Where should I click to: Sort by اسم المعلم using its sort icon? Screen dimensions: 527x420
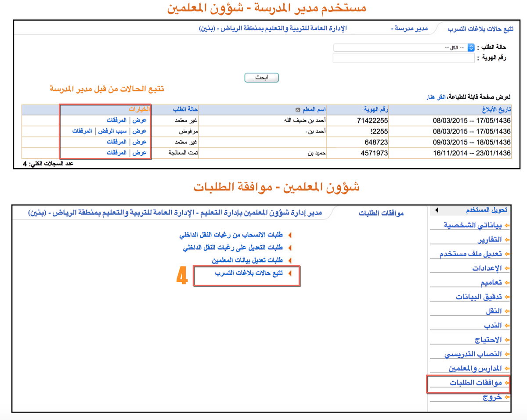point(298,110)
